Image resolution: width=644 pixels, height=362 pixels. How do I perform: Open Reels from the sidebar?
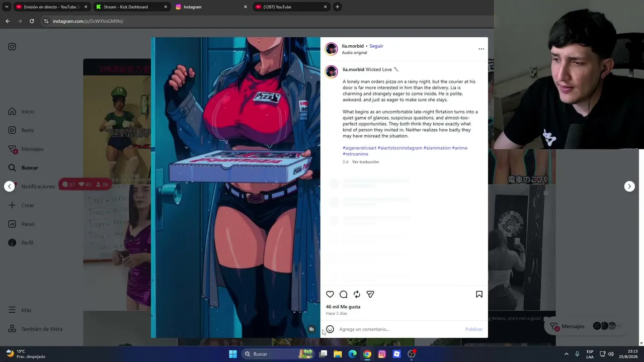21,130
